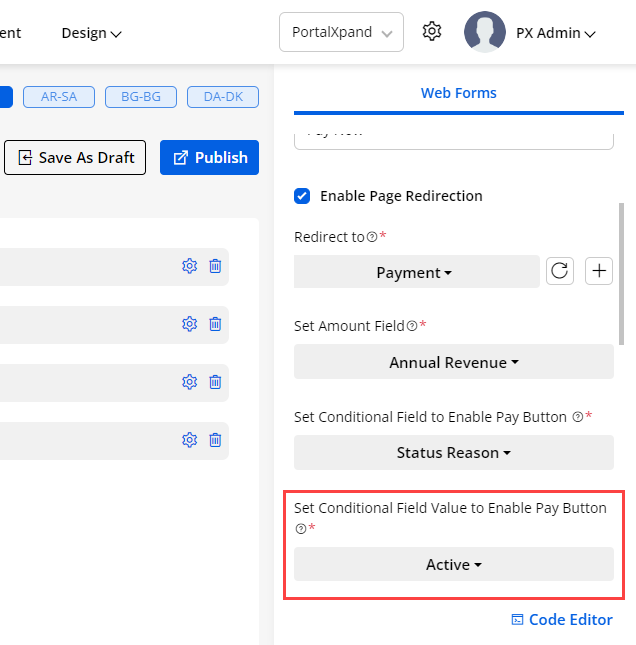Click the PX Admin avatar picture
Screen dimensions: 636x645
(485, 32)
